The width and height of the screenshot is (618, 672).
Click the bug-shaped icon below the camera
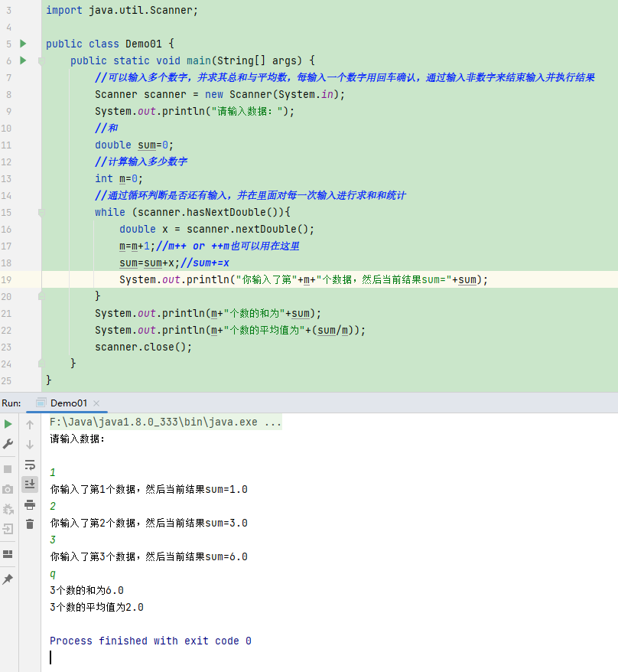coord(8,509)
